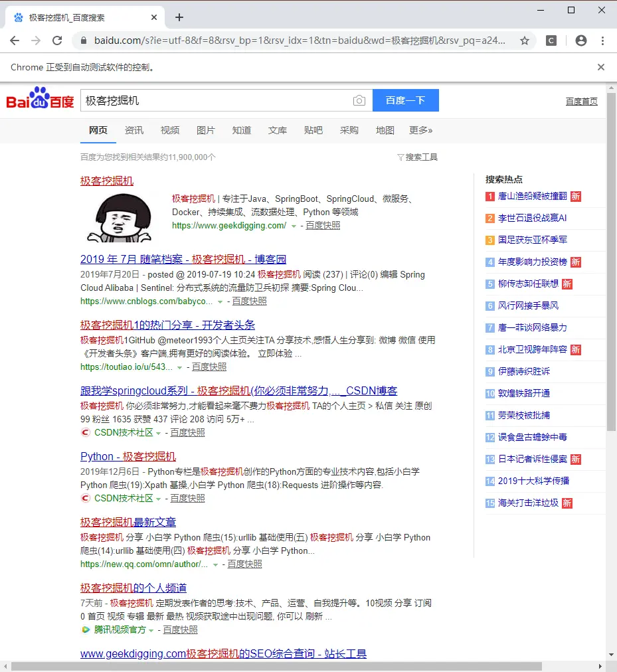Screen dimensions: 617x672
Task: Open hot topic 风行网接手暴风
Action: (528, 305)
